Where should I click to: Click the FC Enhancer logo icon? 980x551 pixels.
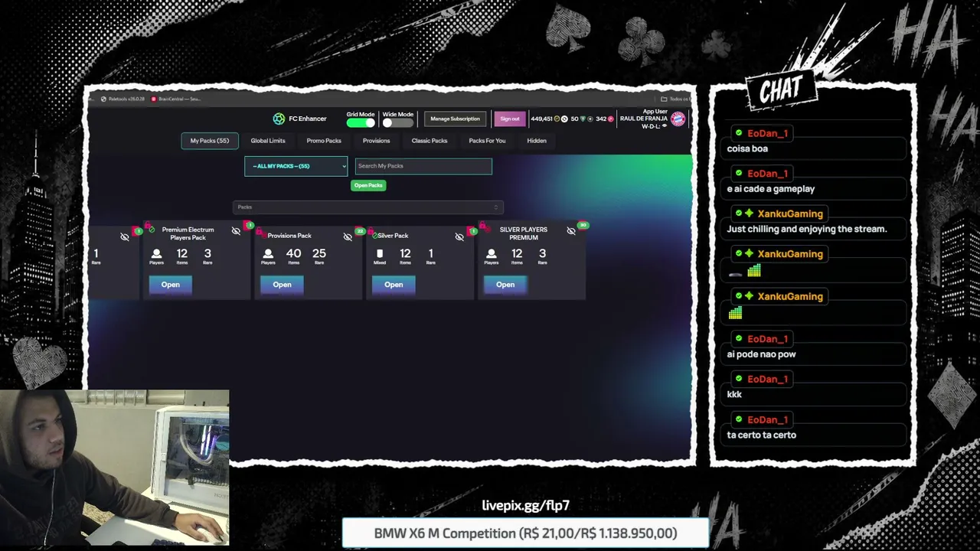[279, 119]
